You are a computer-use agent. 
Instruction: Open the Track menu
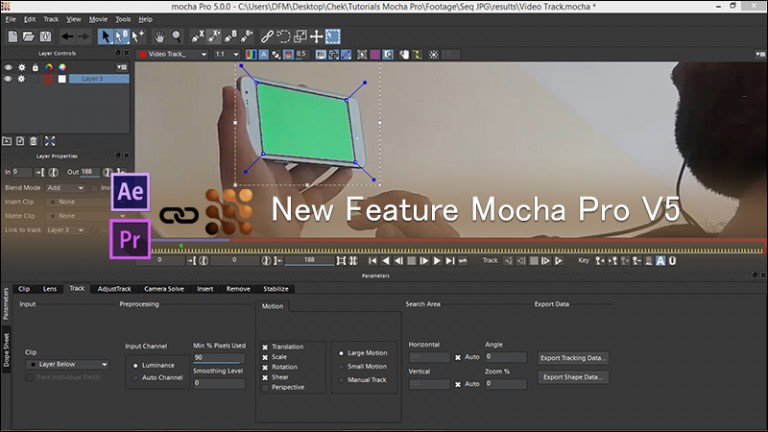51,19
